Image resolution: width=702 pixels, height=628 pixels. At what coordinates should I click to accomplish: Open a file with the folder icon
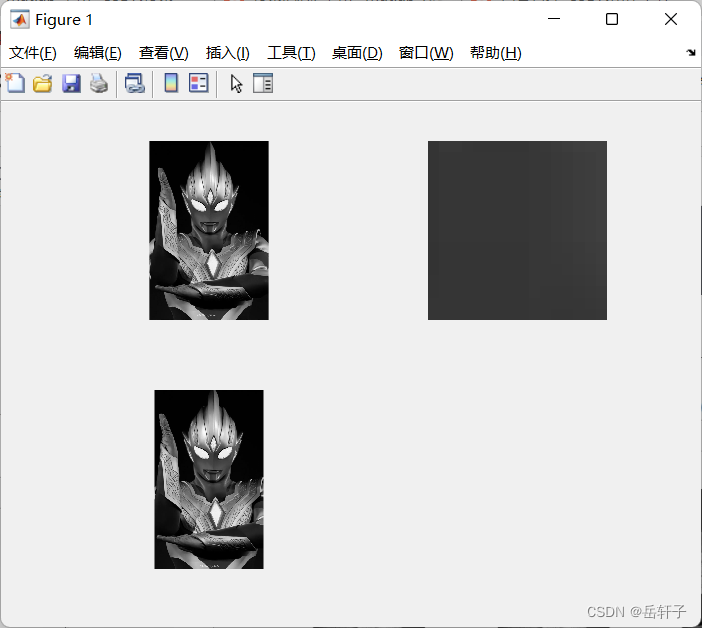(x=43, y=83)
